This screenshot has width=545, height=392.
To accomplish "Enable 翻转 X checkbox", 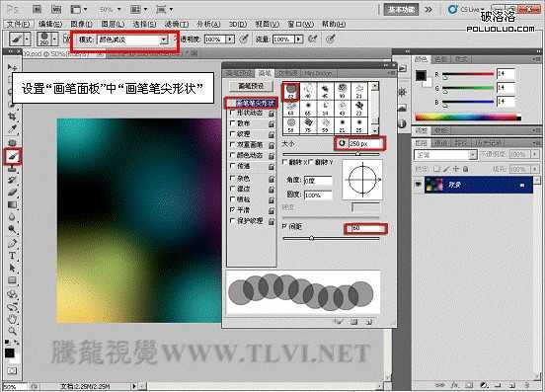I will click(285, 162).
